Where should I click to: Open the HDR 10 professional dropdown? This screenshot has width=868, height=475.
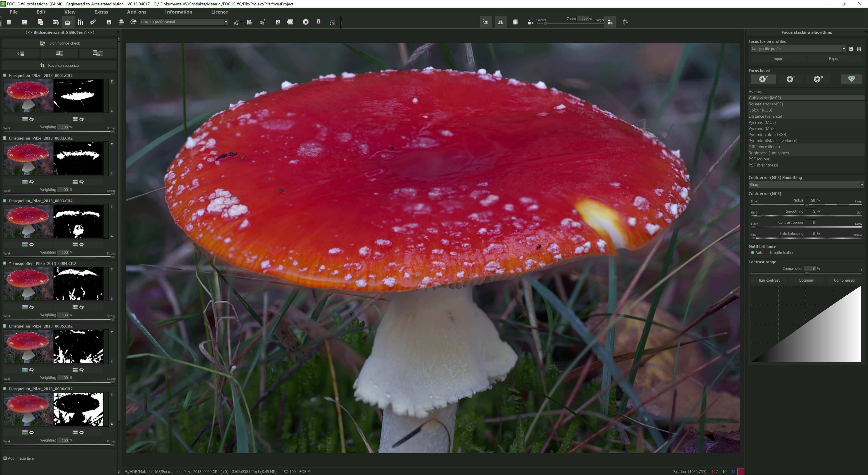[184, 22]
